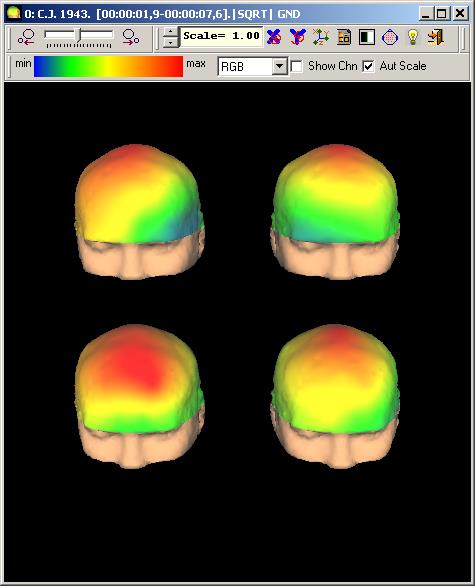
Task: Click the X-axis rotation icon
Action: coord(274,37)
